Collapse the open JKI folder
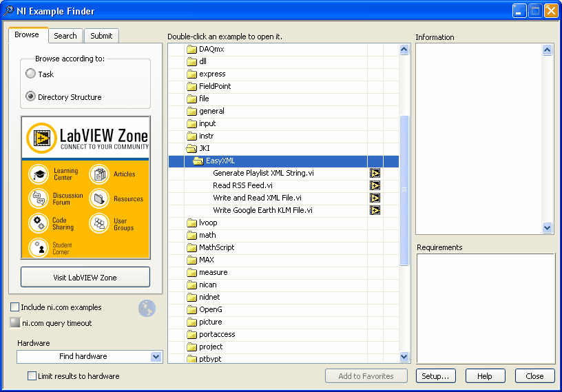562x392 pixels. [x=191, y=149]
